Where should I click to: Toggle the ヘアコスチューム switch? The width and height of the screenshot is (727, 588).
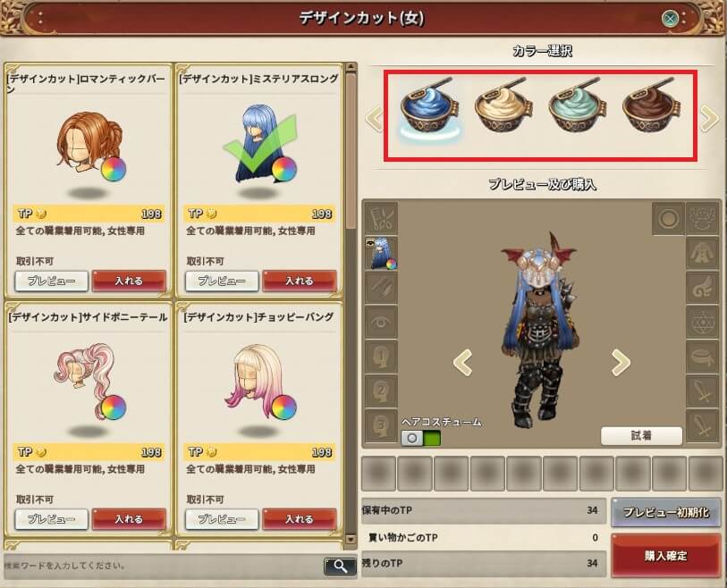tap(421, 438)
